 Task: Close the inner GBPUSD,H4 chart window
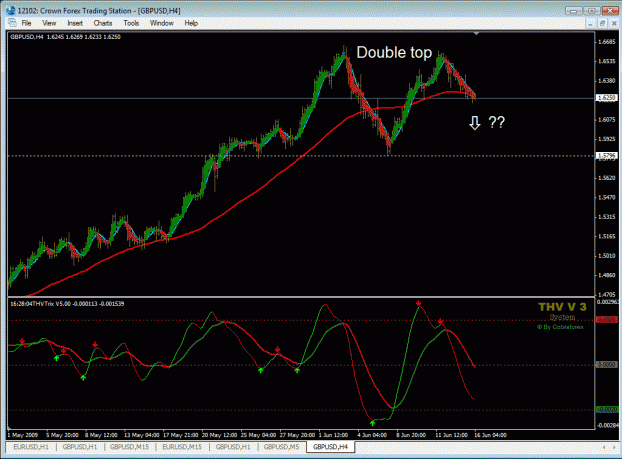(614, 24)
